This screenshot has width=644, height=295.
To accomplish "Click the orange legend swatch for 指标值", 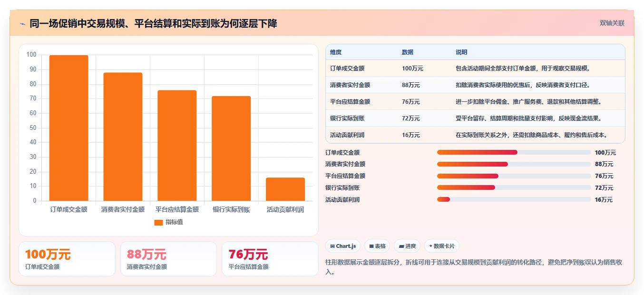I will tap(158, 222).
